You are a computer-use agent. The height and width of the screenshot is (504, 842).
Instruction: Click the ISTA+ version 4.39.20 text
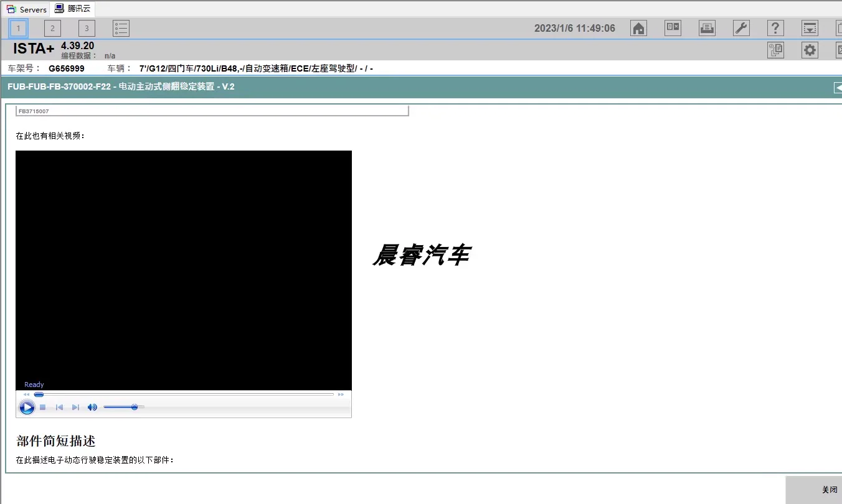click(x=77, y=46)
